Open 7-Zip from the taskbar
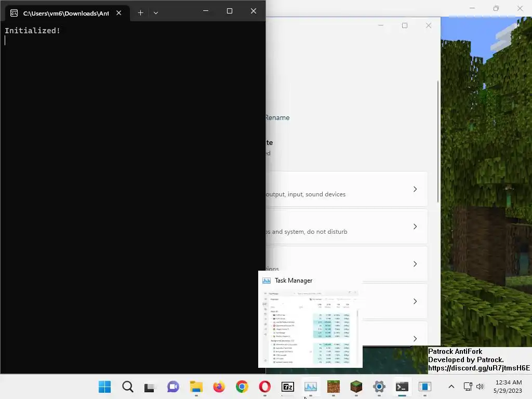 [x=288, y=387]
